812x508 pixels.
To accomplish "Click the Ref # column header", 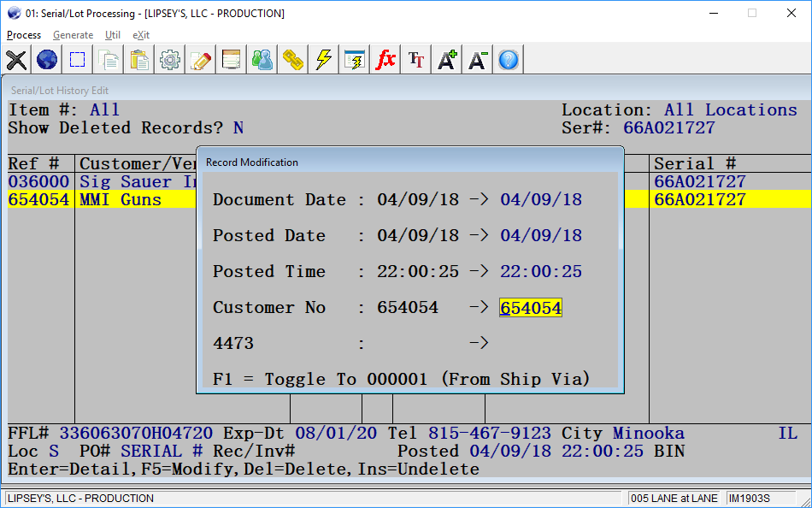I will pos(33,164).
